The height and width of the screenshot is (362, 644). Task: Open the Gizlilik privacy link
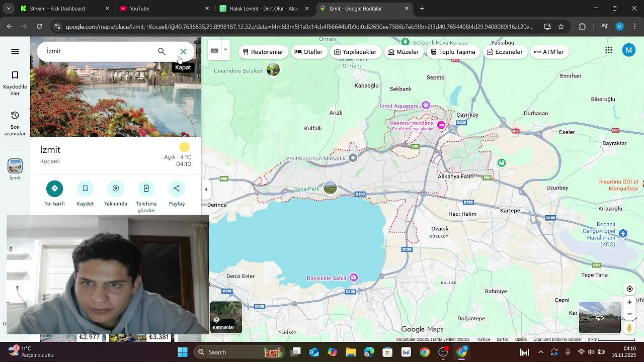coord(521,339)
